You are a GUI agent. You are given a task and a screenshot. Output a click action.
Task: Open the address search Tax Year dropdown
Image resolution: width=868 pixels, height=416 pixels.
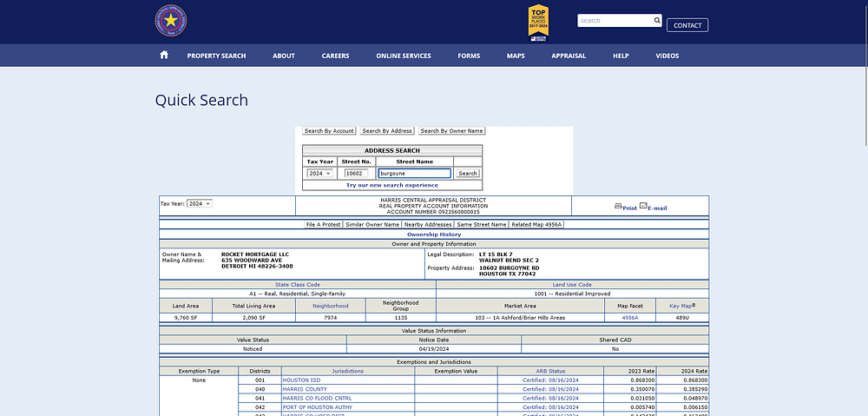(320, 174)
